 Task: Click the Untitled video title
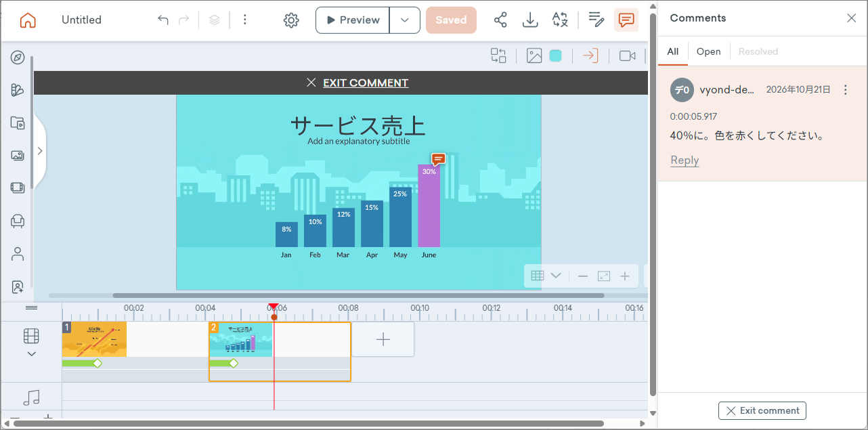click(81, 20)
